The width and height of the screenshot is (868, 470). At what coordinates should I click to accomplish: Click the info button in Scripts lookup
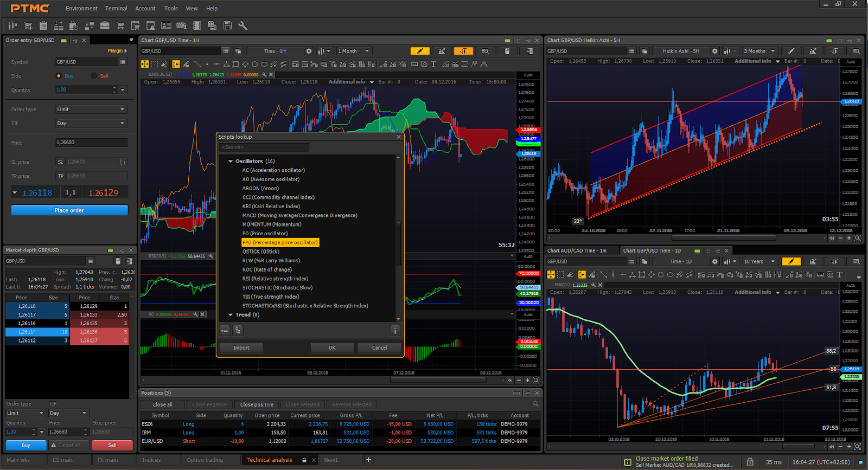395,331
